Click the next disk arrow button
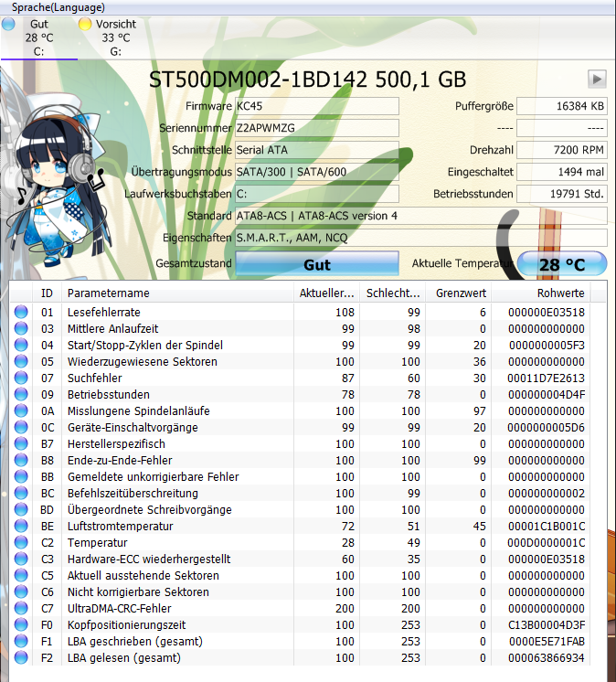 (597, 80)
